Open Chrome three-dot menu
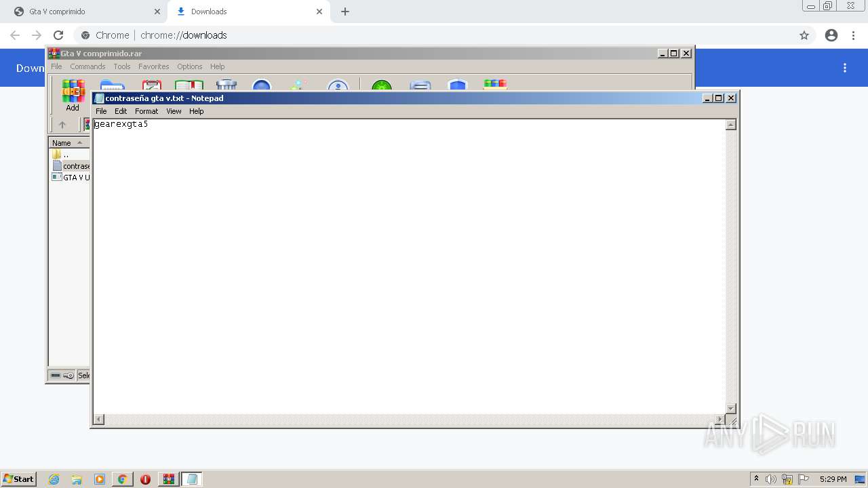 853,35
